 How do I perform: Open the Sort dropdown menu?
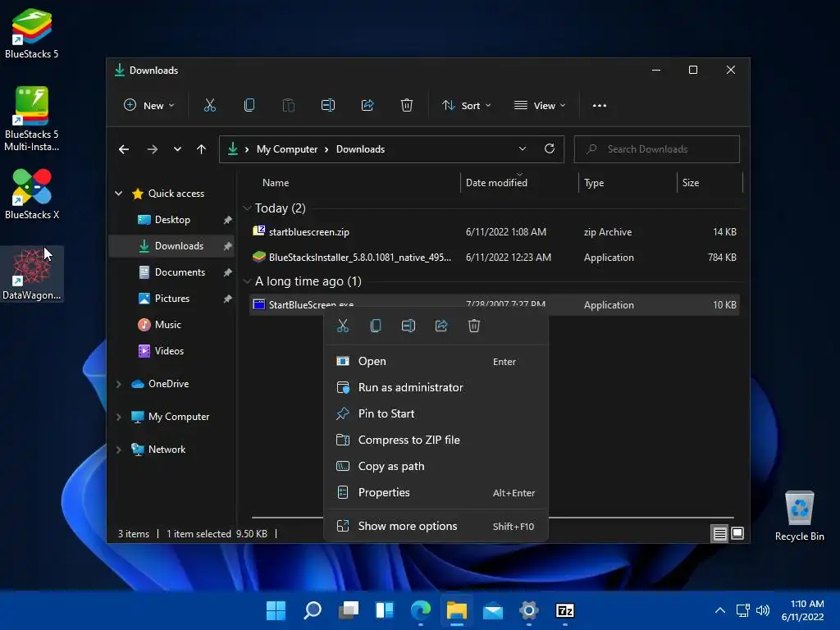(x=466, y=106)
